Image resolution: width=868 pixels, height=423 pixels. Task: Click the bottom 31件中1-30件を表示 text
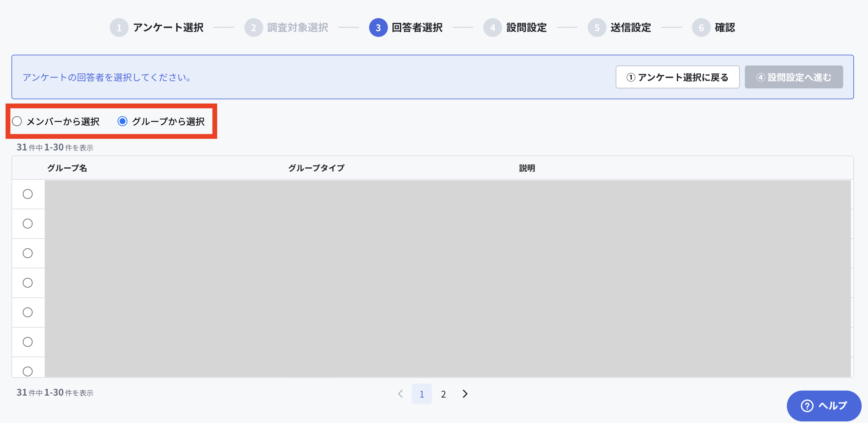55,392
